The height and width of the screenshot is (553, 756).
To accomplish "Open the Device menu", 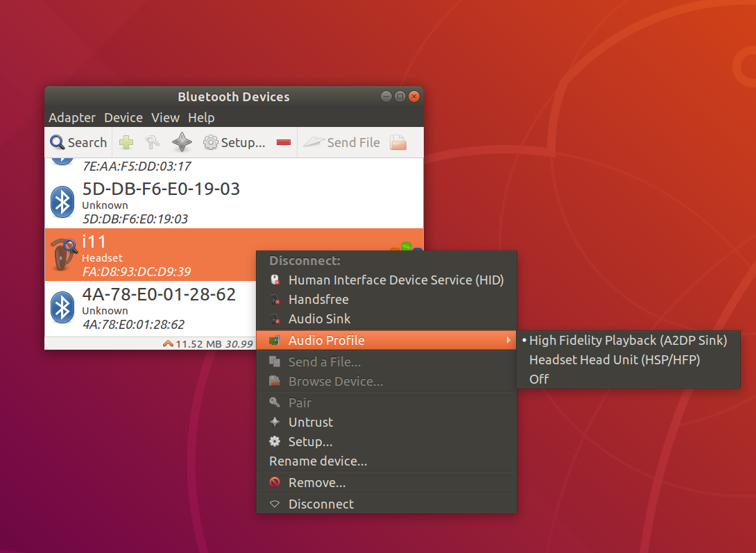I will [x=123, y=118].
